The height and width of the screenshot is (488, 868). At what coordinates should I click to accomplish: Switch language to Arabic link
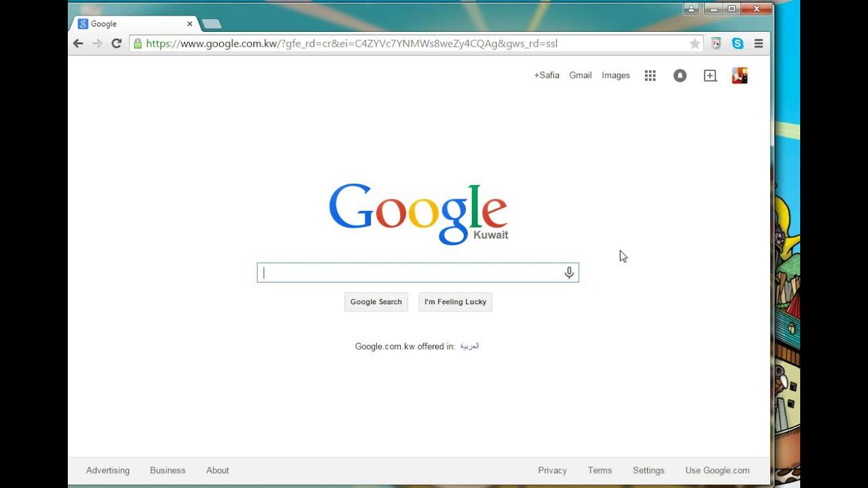pos(469,346)
